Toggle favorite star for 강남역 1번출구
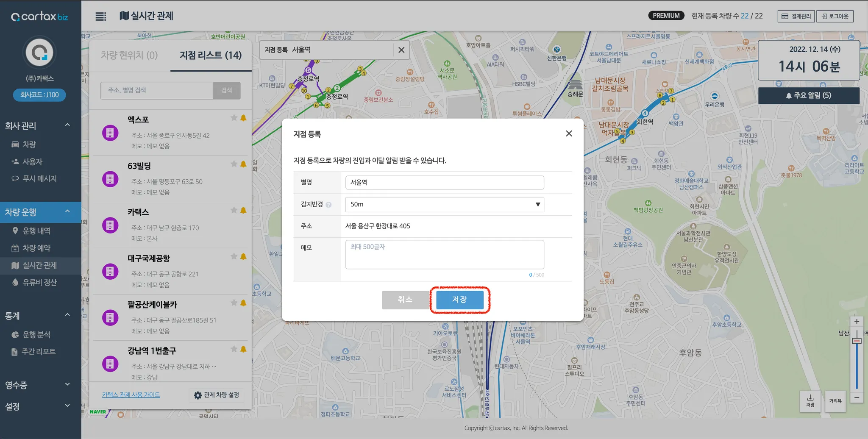868x439 pixels. [234, 349]
